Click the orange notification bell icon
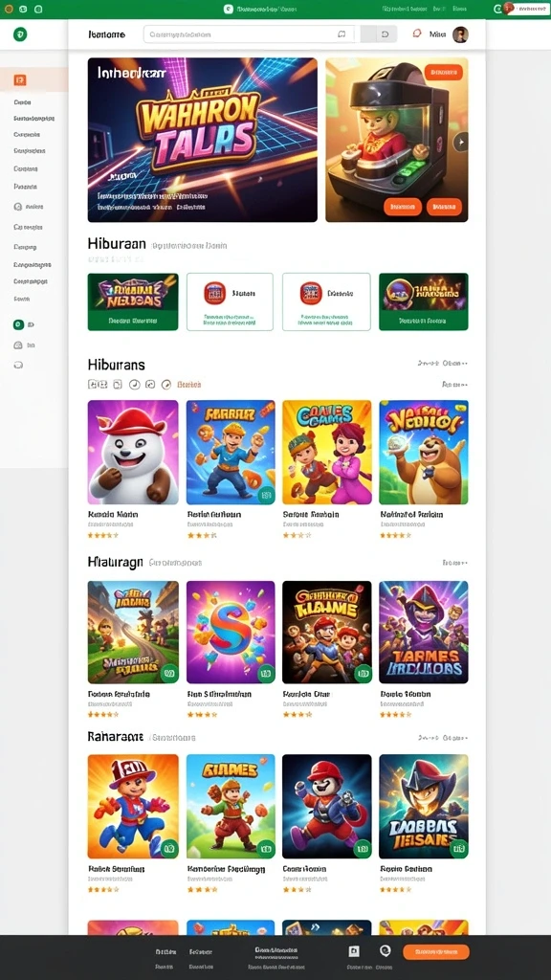Viewport: 551px width, 980px height. click(x=417, y=33)
